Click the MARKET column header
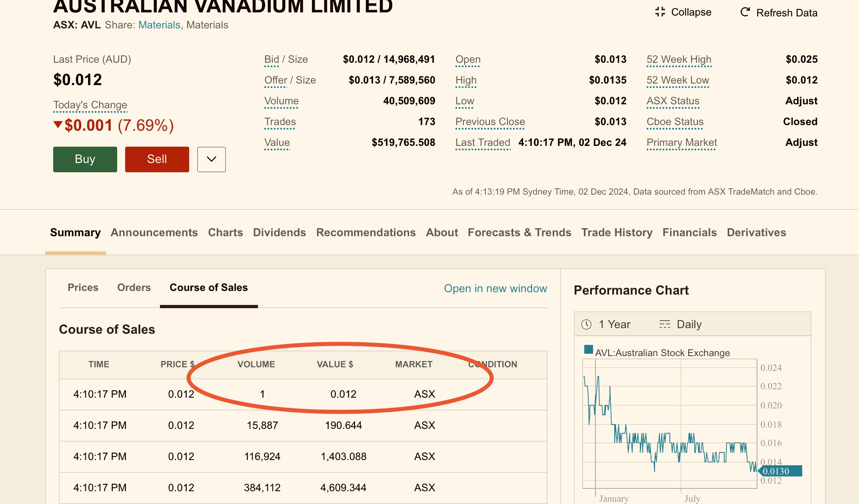This screenshot has height=504, width=859. [414, 365]
